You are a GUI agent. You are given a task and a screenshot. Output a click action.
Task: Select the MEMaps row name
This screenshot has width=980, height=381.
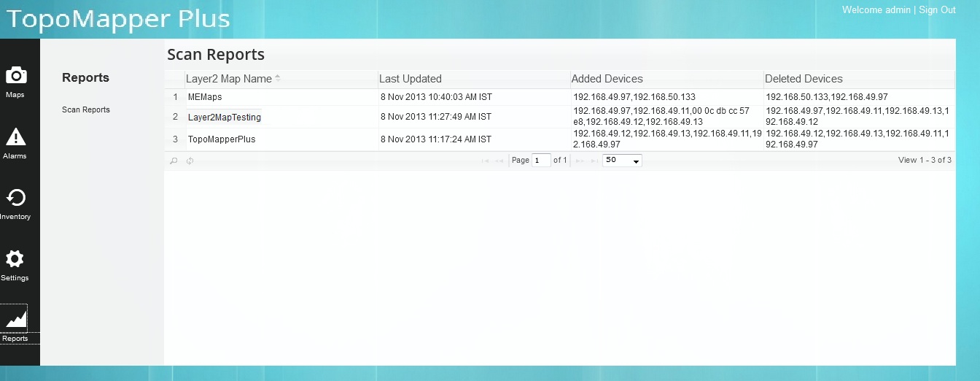point(205,96)
